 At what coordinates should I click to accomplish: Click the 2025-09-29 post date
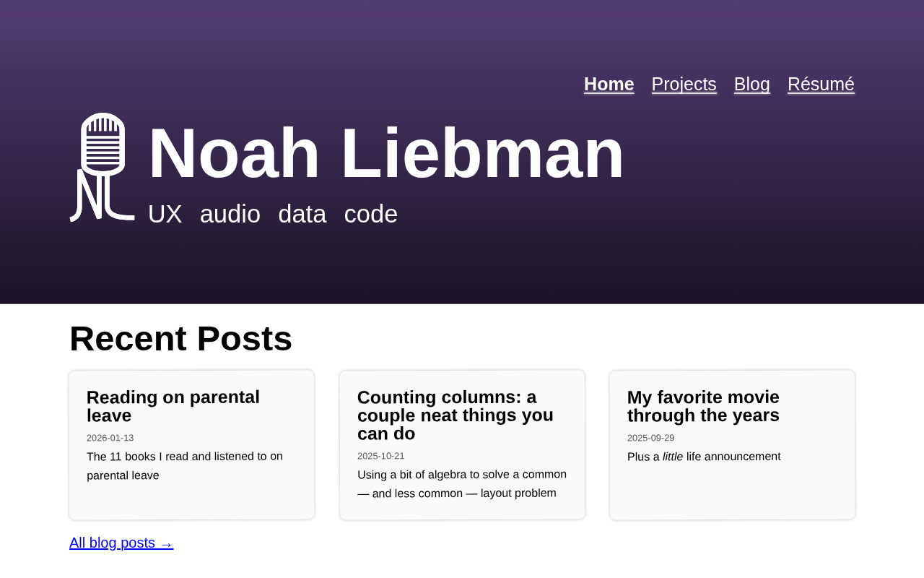pyautogui.click(x=650, y=438)
